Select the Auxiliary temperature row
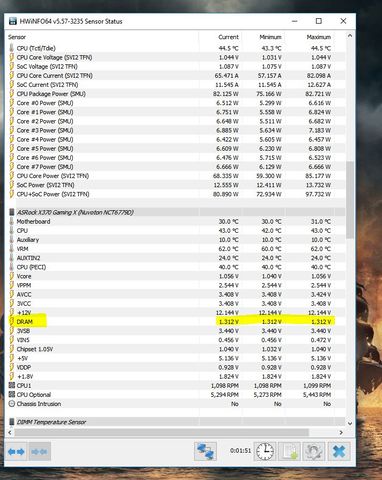The width and height of the screenshot is (382, 480). click(176, 240)
